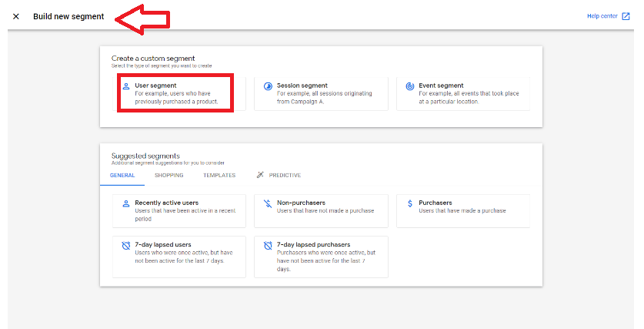Click 'Select the type of segment you want to create'
644x329 pixels.
(x=162, y=65)
